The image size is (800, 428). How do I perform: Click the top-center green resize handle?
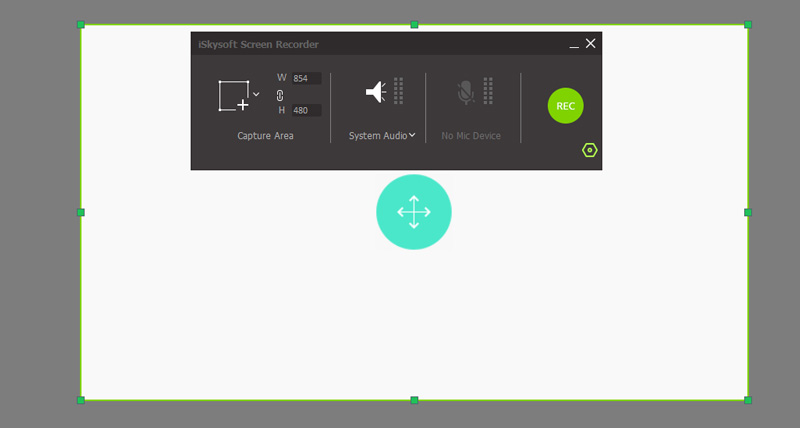pos(414,24)
